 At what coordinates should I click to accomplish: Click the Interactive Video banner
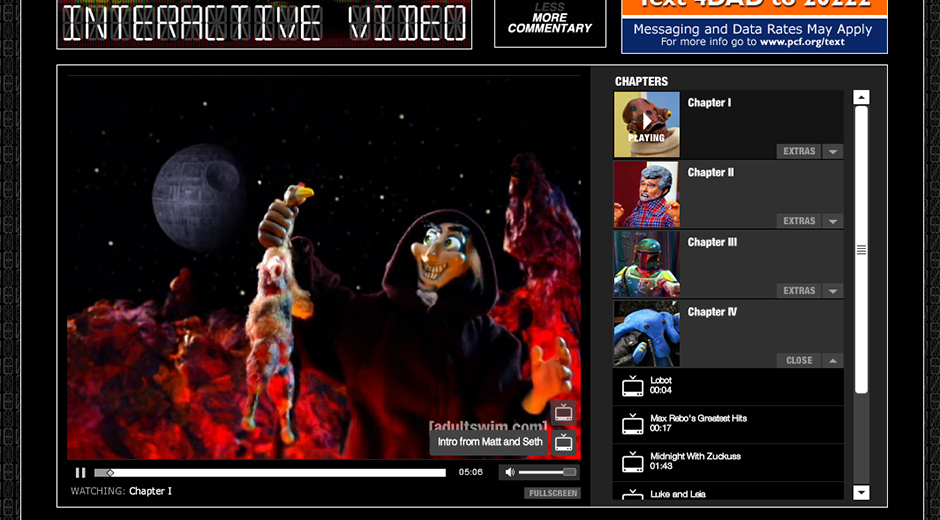[x=264, y=24]
